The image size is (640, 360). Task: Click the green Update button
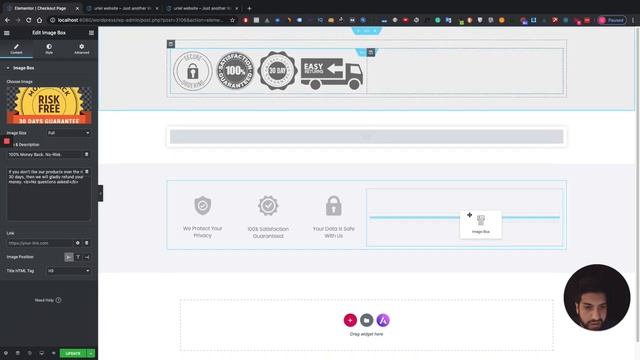73,353
